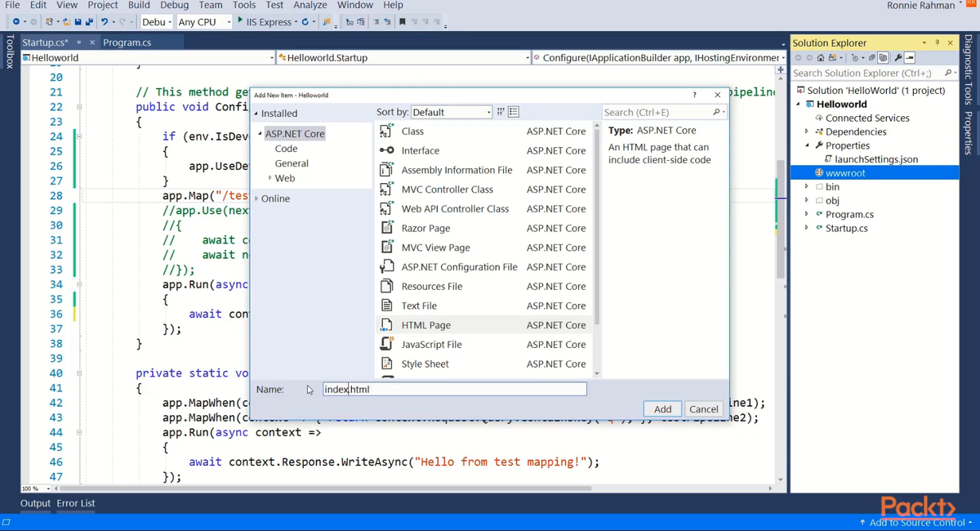Viewport: 980px width, 531px height.
Task: Switch dialog list to medium icons view
Action: coord(514,112)
